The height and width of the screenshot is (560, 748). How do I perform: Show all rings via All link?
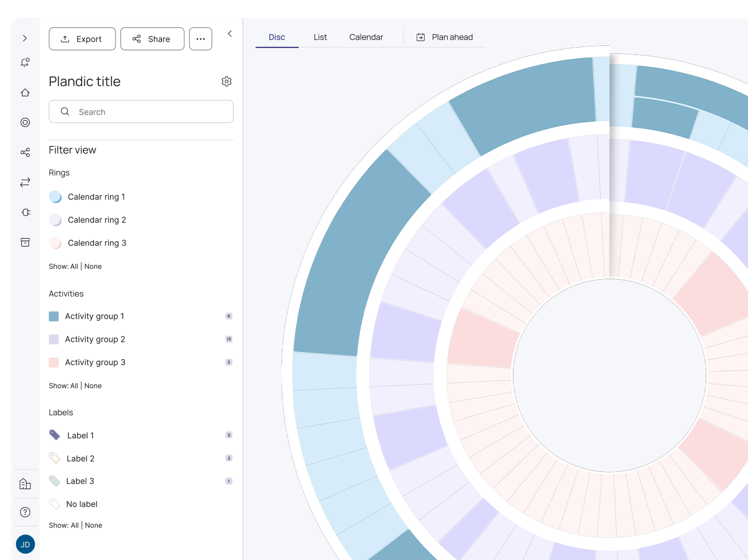click(74, 266)
